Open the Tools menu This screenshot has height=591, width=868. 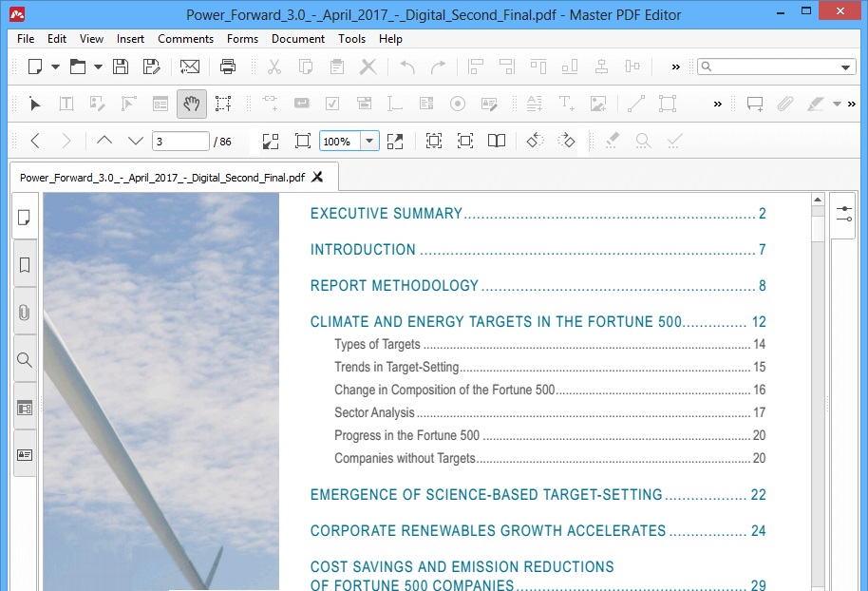352,39
